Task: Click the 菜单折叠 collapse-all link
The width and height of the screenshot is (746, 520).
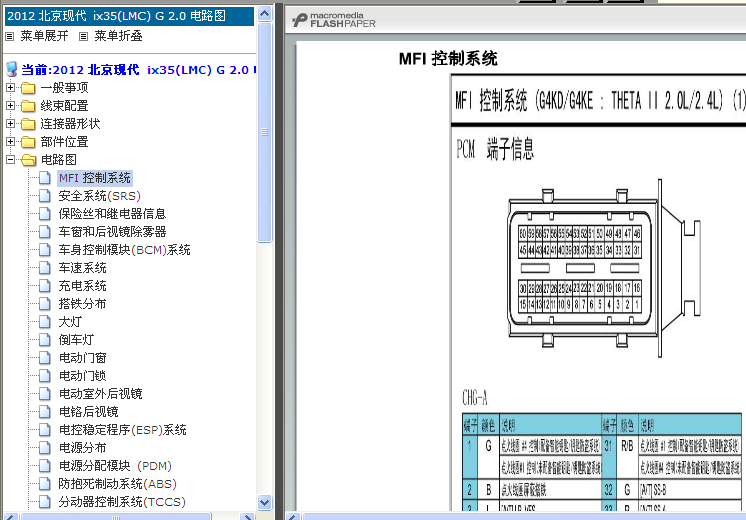Action: (118, 36)
